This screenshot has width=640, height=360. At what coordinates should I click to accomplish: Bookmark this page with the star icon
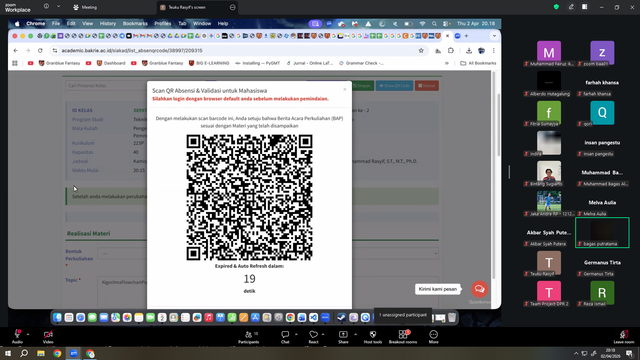click(421, 51)
